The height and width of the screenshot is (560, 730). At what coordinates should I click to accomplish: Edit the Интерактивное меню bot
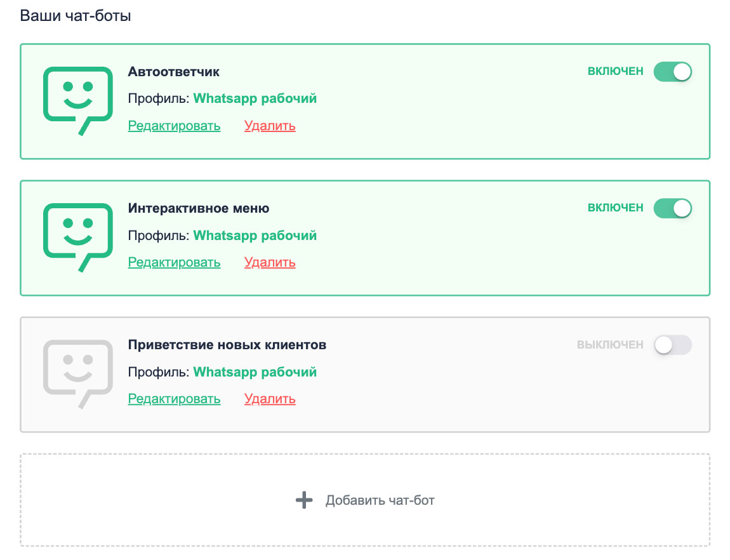(174, 262)
